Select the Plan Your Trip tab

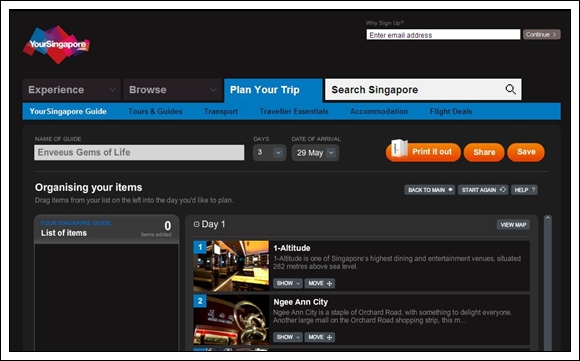click(x=273, y=90)
